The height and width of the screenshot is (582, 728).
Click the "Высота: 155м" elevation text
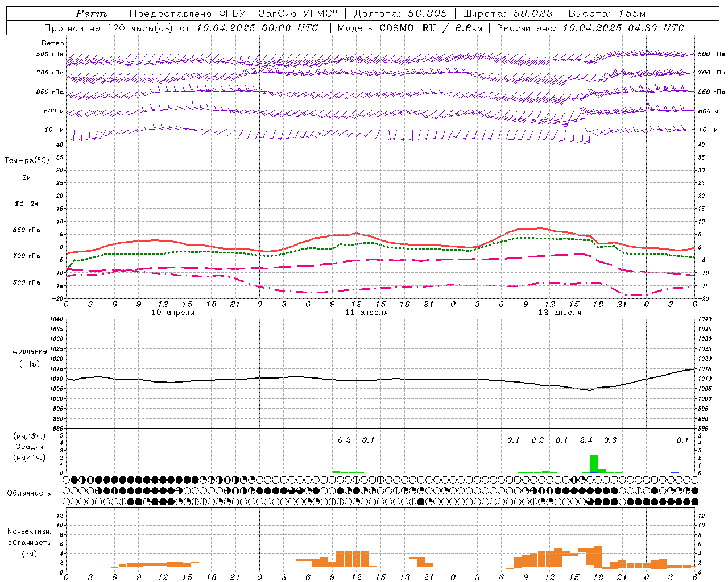[x=607, y=14]
